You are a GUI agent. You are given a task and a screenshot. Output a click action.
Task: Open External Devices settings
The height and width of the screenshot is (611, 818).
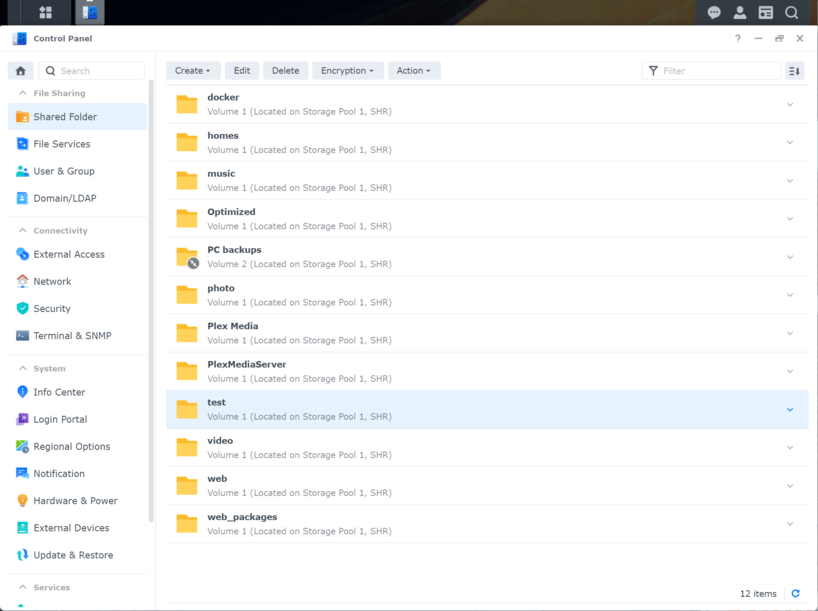point(77,528)
